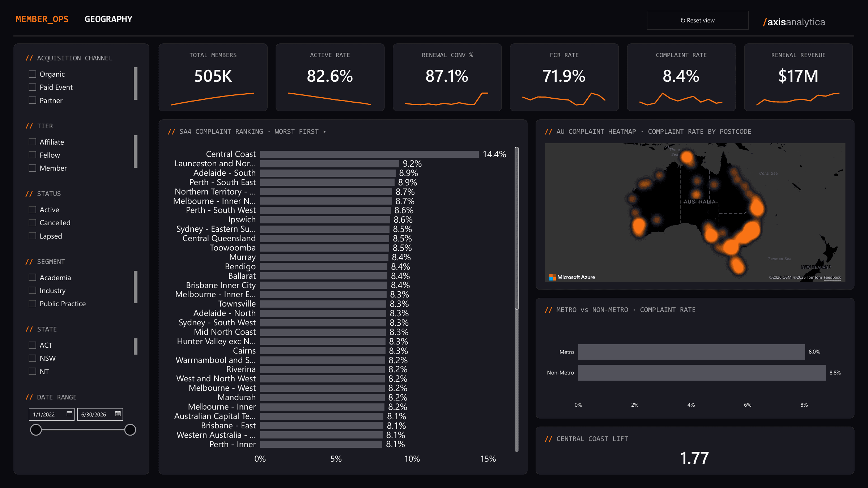Enable the Fellow tier checkbox
868x488 pixels.
33,155
